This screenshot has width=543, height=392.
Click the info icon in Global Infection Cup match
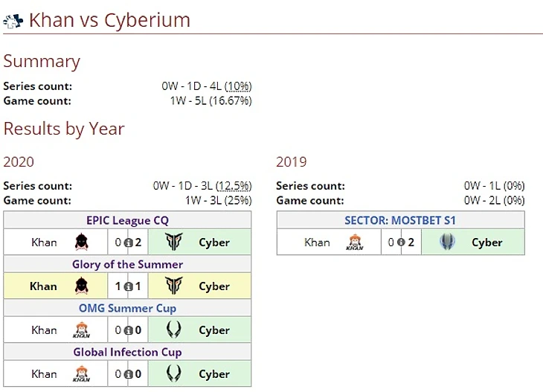pyautogui.click(x=128, y=374)
